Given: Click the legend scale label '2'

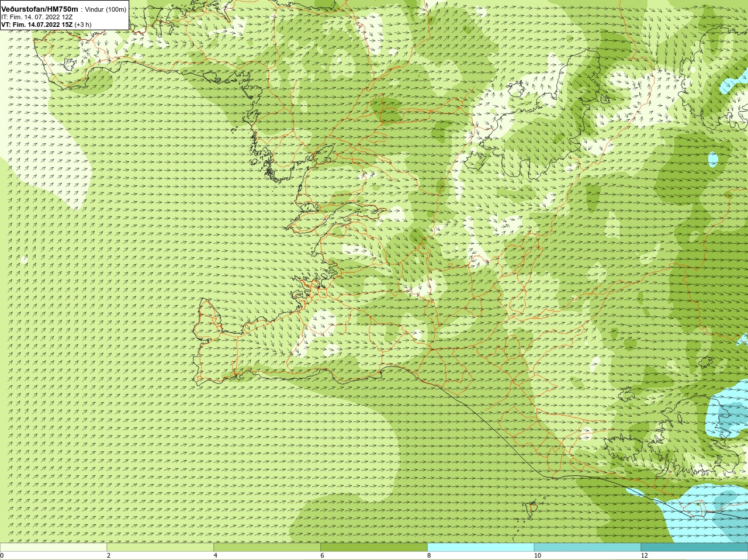Looking at the screenshot, I should 109,555.
